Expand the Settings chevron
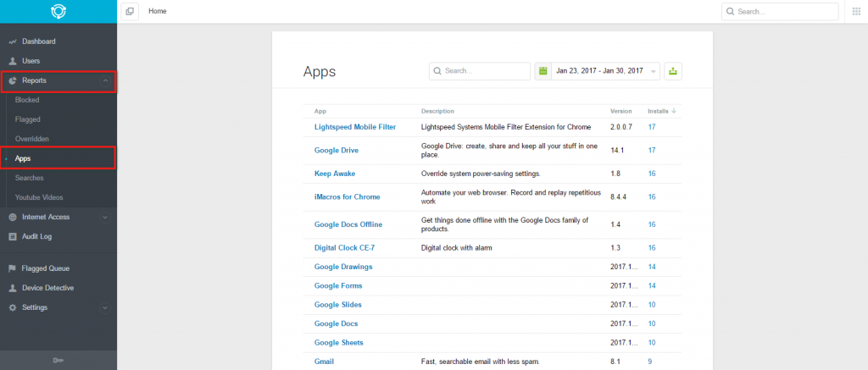The width and height of the screenshot is (868, 370). coord(105,307)
